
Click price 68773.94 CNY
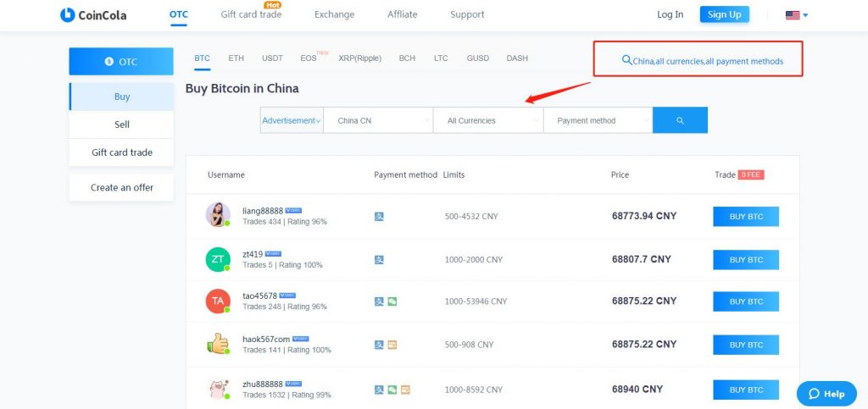[x=644, y=216]
